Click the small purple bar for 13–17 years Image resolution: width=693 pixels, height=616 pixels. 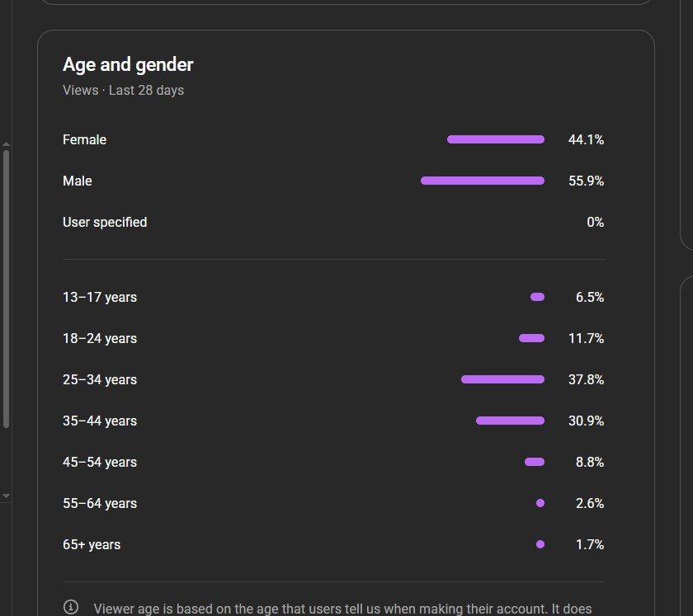click(537, 297)
